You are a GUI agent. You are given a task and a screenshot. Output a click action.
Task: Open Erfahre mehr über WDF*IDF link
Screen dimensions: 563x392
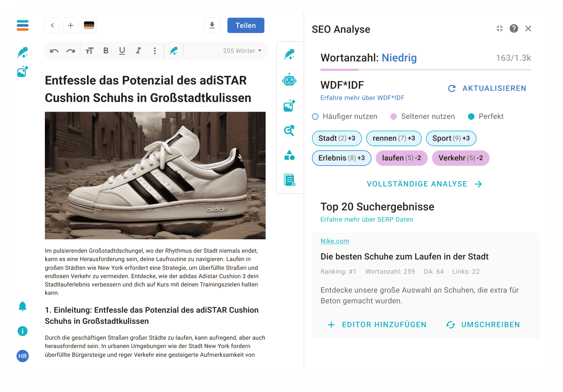(362, 98)
